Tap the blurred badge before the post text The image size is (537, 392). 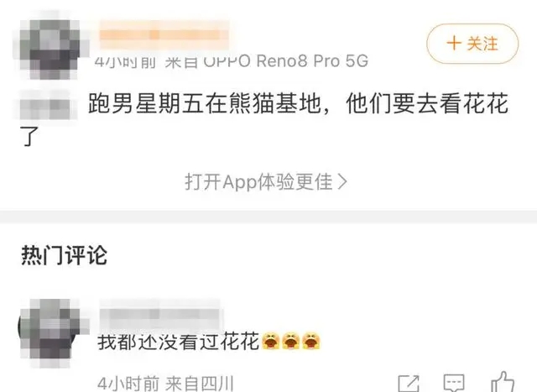[x=45, y=105]
